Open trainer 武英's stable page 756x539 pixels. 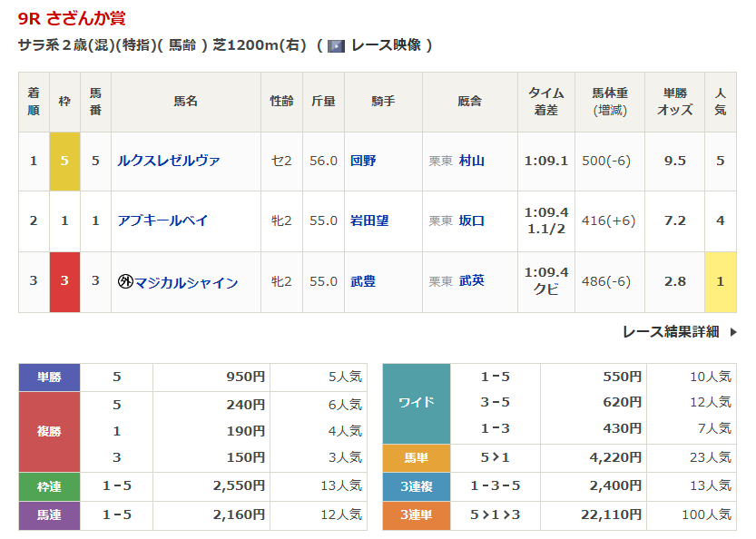(472, 281)
